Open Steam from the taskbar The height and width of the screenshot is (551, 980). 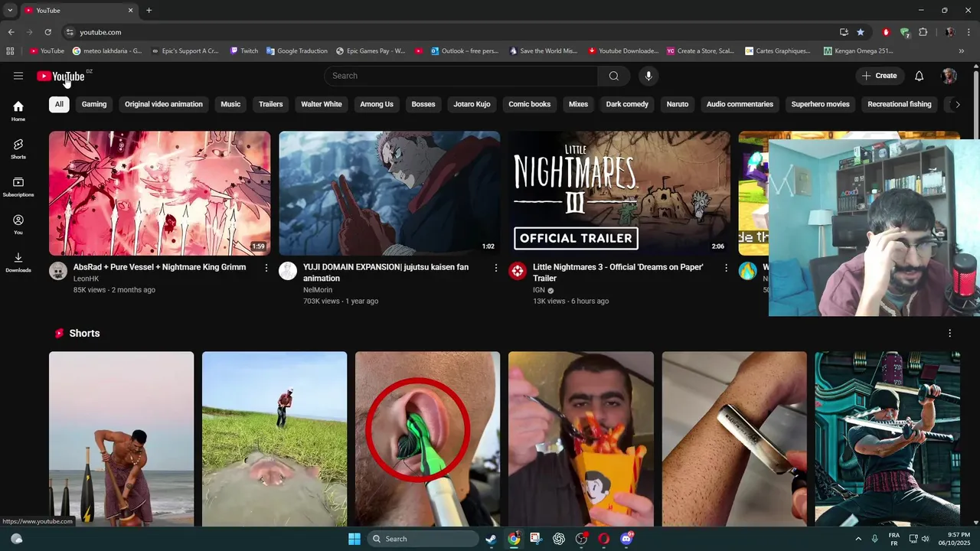tap(491, 539)
